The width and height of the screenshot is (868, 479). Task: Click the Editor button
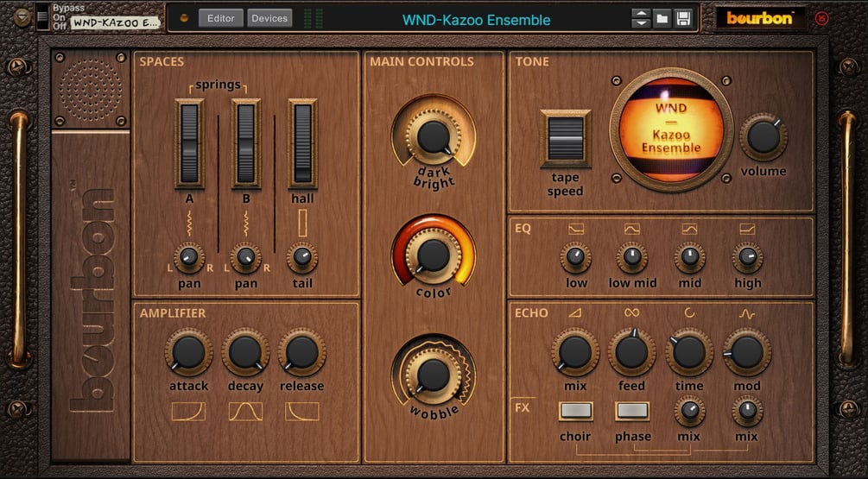click(220, 18)
